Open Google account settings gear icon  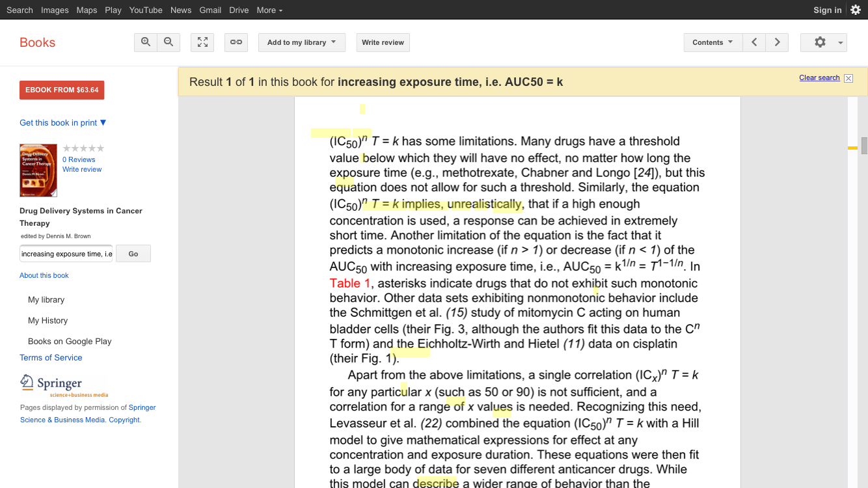(856, 10)
